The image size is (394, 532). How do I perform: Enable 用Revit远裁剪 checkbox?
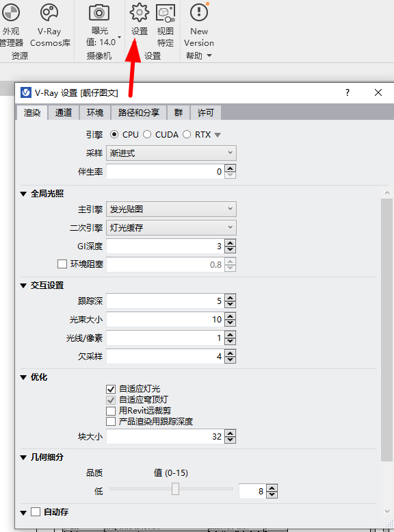[111, 411]
